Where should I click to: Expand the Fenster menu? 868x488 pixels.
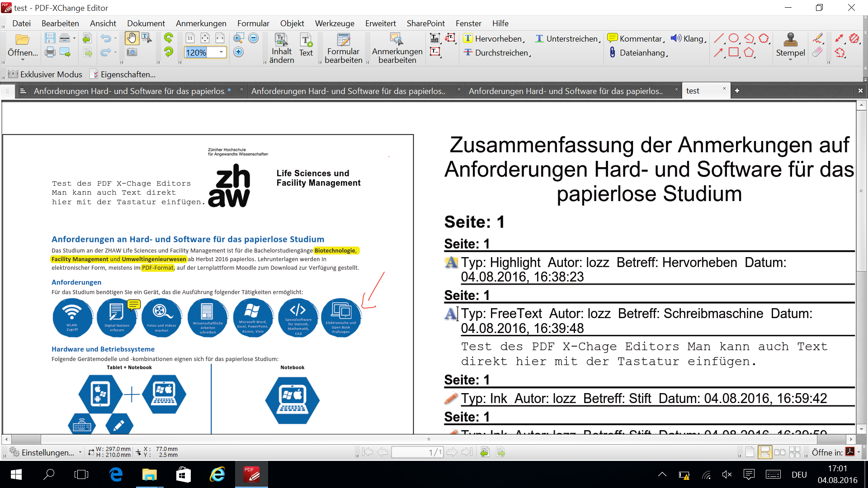click(x=468, y=23)
